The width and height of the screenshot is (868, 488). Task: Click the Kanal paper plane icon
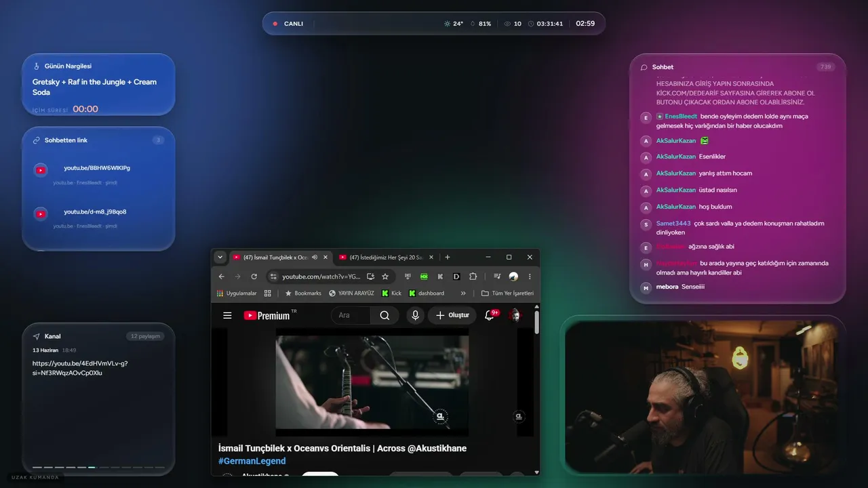pos(37,336)
